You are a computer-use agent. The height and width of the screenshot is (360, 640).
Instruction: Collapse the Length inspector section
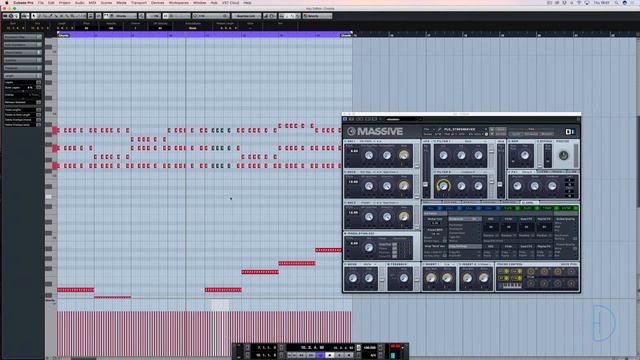pos(22,76)
